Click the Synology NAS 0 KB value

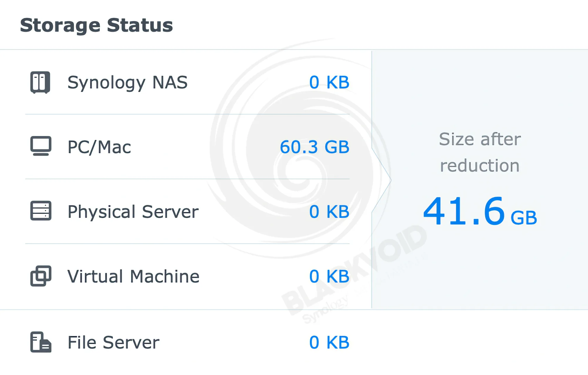tap(329, 82)
